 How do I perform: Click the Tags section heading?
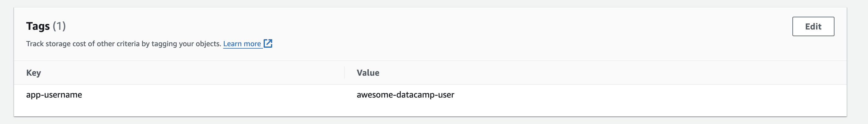pos(38,26)
